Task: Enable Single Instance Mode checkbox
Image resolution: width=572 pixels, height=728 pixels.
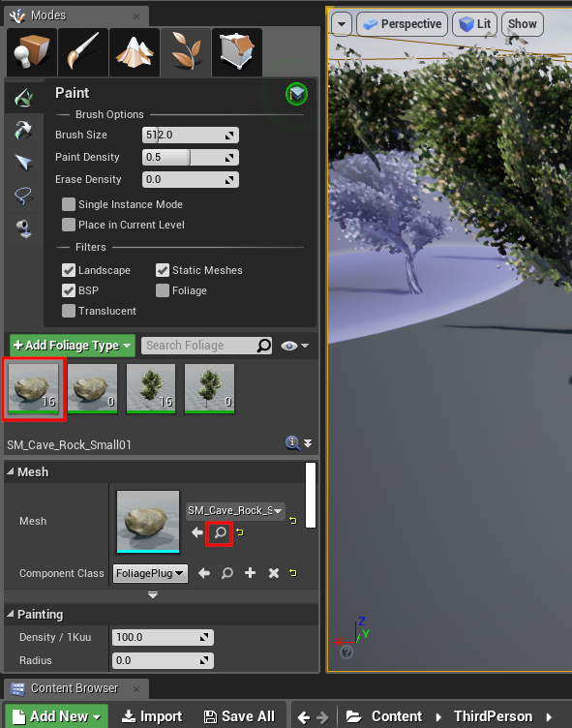Action: pos(69,204)
